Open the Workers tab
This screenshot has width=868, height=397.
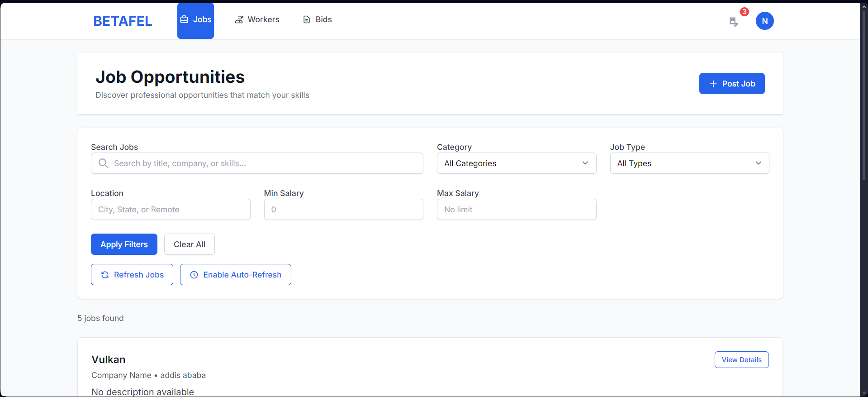257,19
